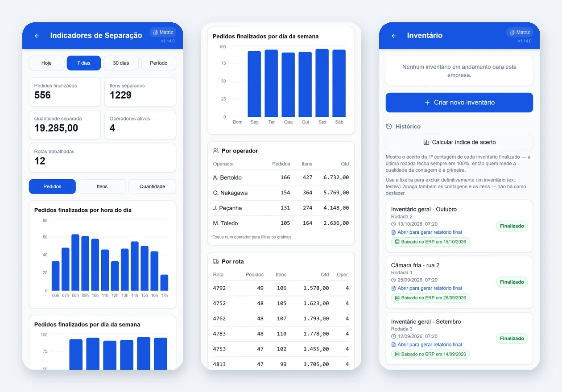This screenshot has width=562, height=392.
Task: Tap the Matriz building badge on Inventário header
Action: coord(520,32)
